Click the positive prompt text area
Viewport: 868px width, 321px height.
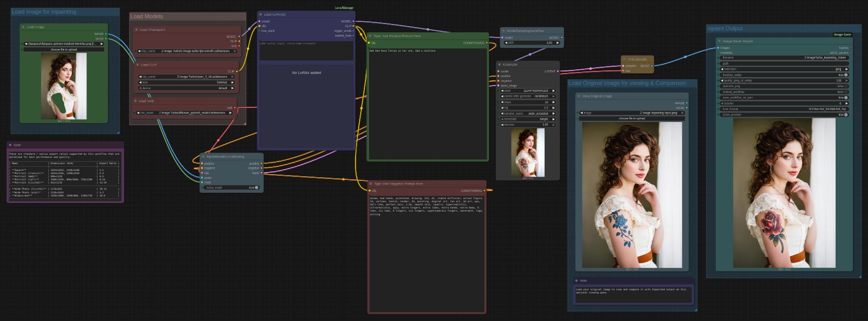pos(427,104)
